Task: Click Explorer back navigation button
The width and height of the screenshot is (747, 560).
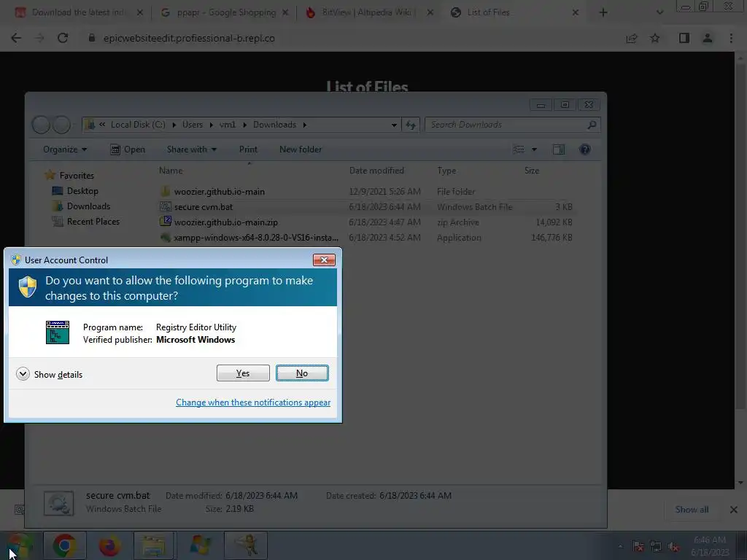Action: point(41,125)
